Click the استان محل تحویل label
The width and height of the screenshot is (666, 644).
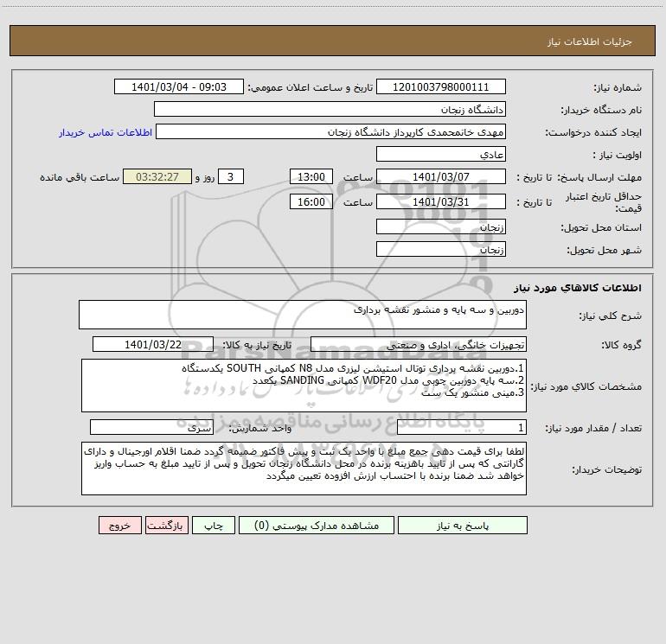(601, 227)
